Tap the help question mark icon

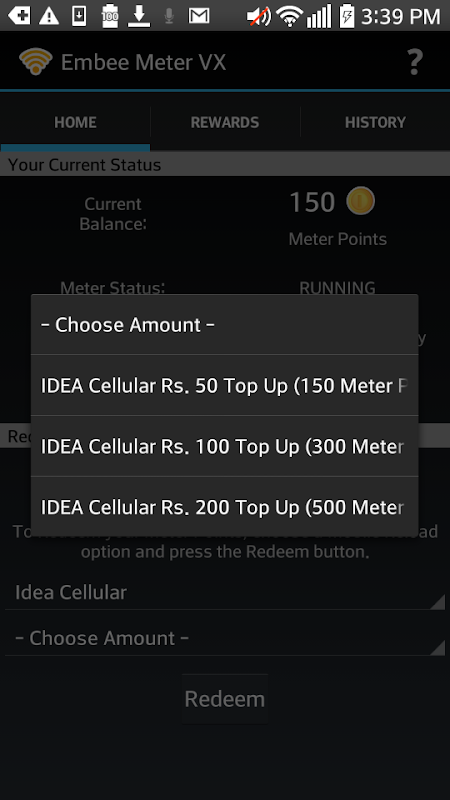point(415,62)
